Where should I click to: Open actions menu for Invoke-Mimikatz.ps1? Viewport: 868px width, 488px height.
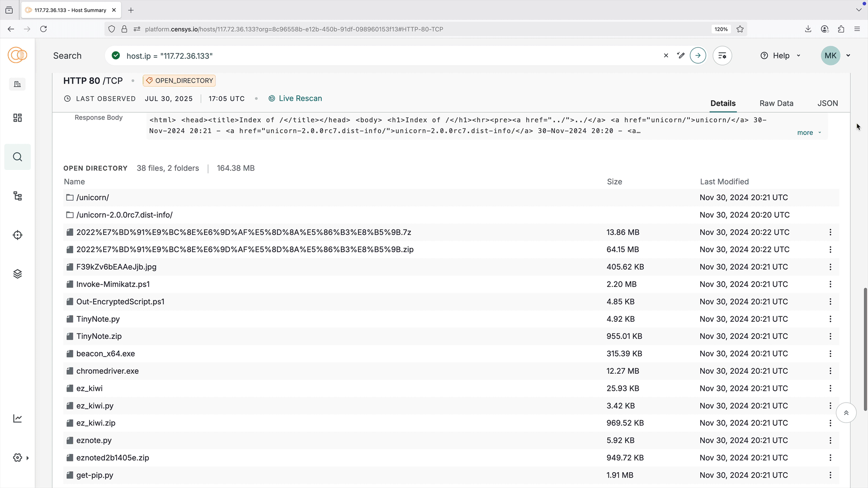(830, 284)
